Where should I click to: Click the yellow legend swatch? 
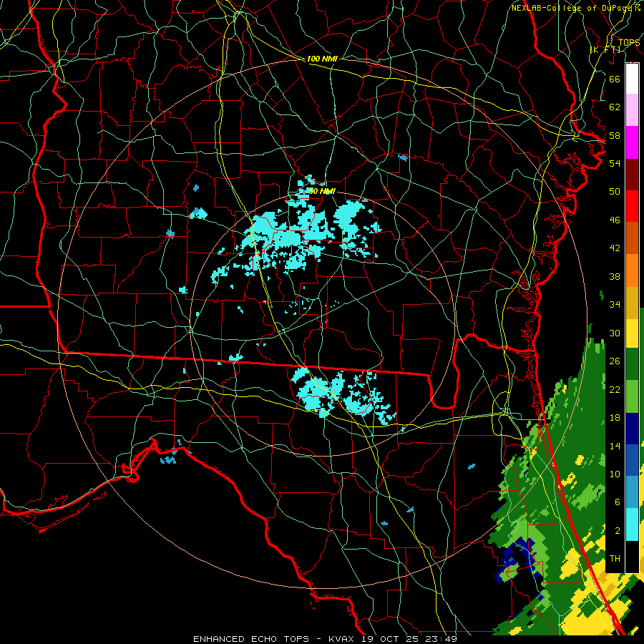click(632, 333)
